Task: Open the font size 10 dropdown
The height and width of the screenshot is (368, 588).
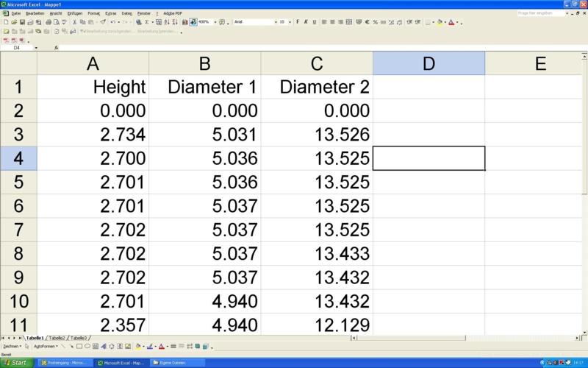Action: 290,22
